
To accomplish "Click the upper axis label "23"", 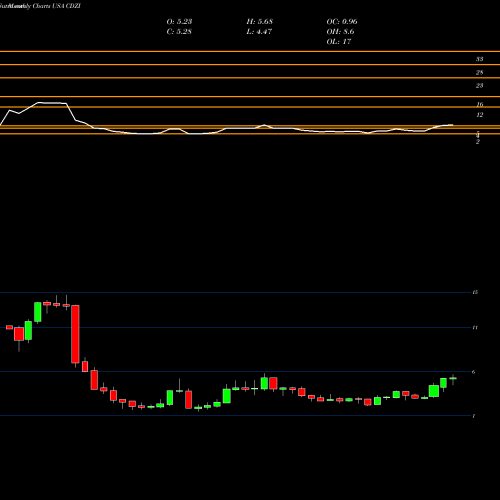I will (479, 86).
